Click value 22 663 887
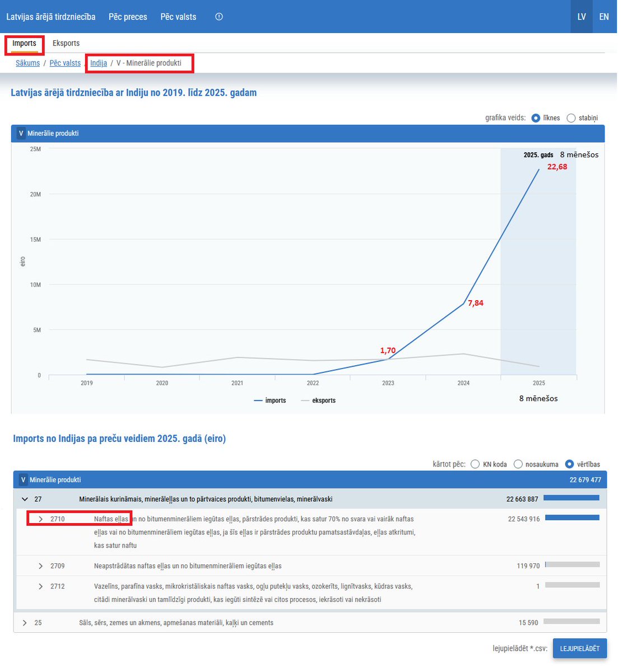 pyautogui.click(x=522, y=499)
